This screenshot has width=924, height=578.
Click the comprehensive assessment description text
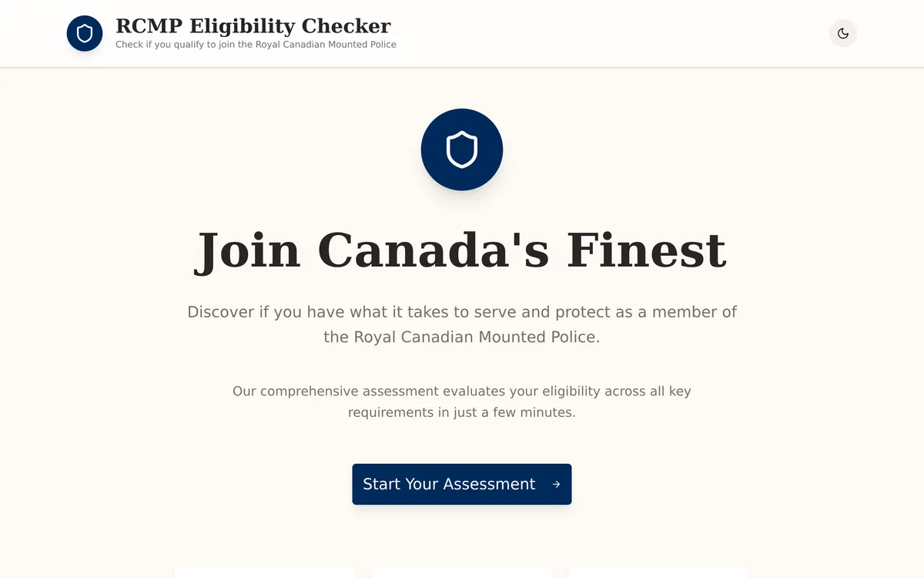click(x=461, y=401)
